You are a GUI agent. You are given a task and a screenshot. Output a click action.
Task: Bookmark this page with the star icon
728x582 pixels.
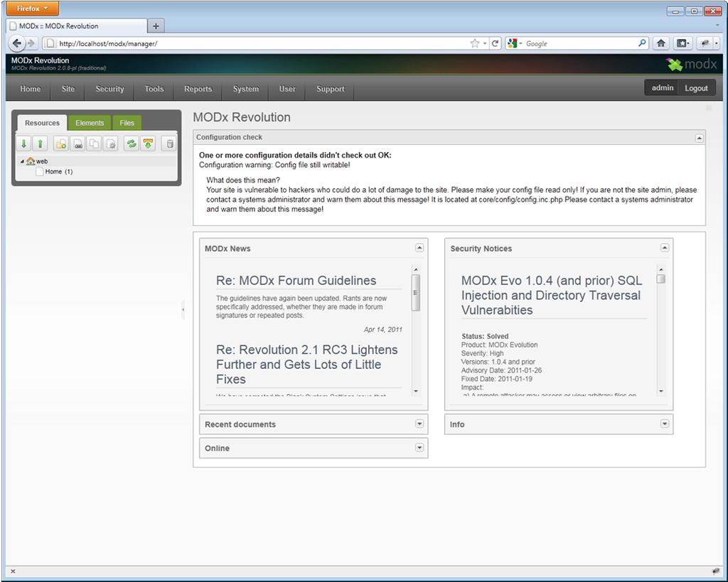pos(474,43)
